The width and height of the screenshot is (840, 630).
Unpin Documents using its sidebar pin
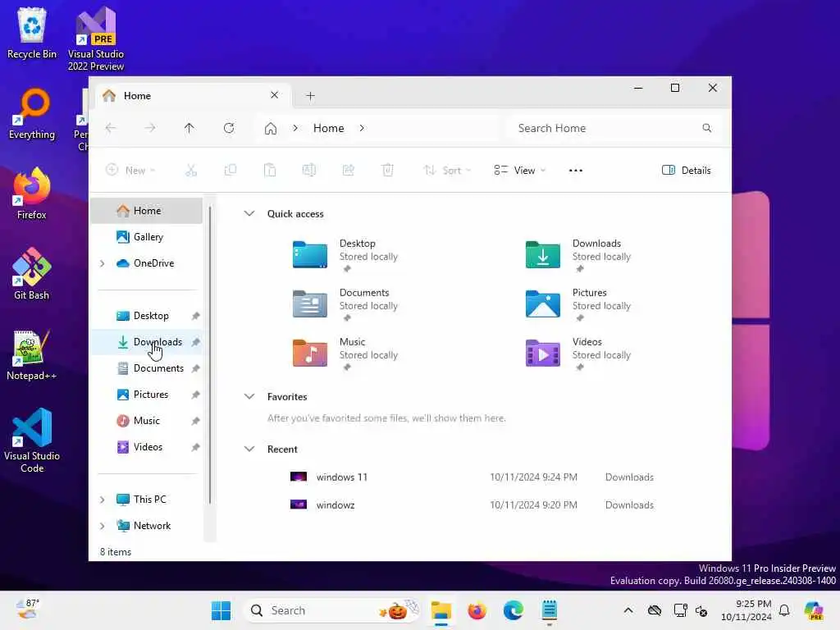tap(195, 368)
